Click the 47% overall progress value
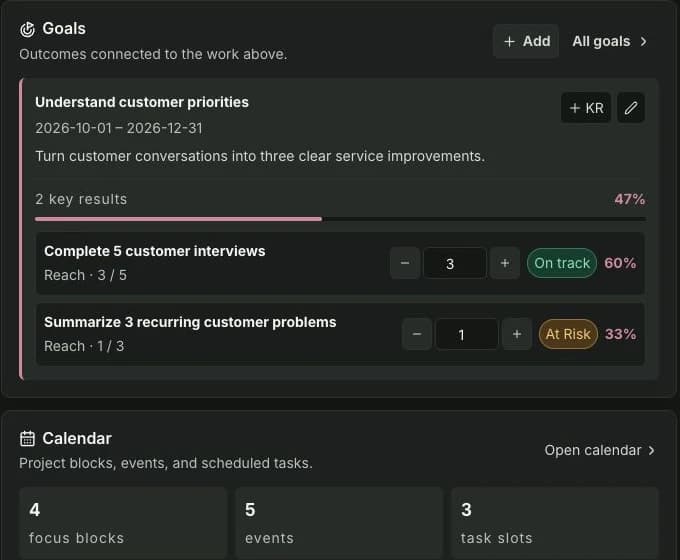The width and height of the screenshot is (680, 560). 630,199
